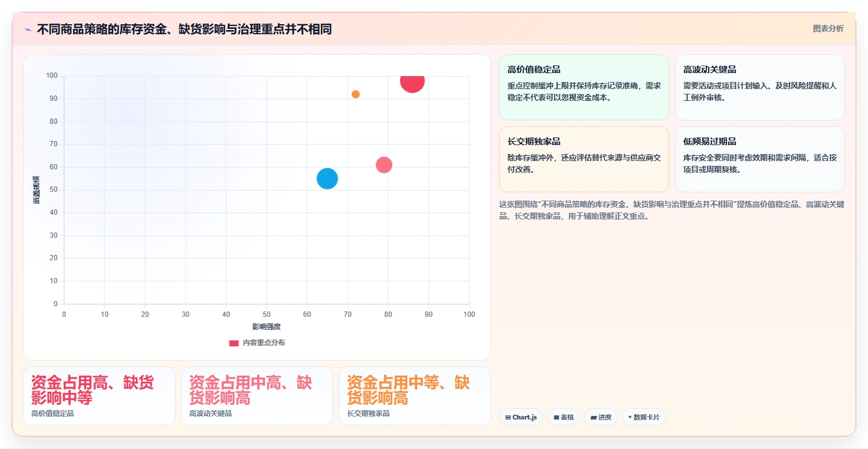The image size is (868, 449).
Task: Open the 长交期独家品 card on the right
Action: [584, 159]
